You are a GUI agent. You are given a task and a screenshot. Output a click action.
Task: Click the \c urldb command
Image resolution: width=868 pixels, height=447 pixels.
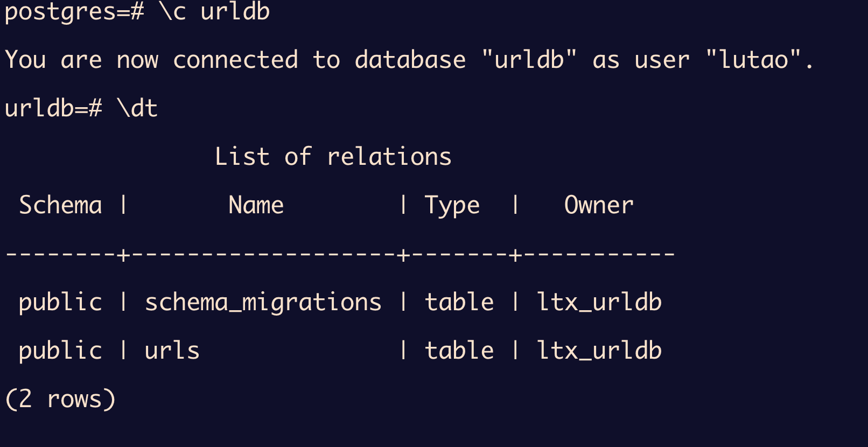pyautogui.click(x=214, y=12)
